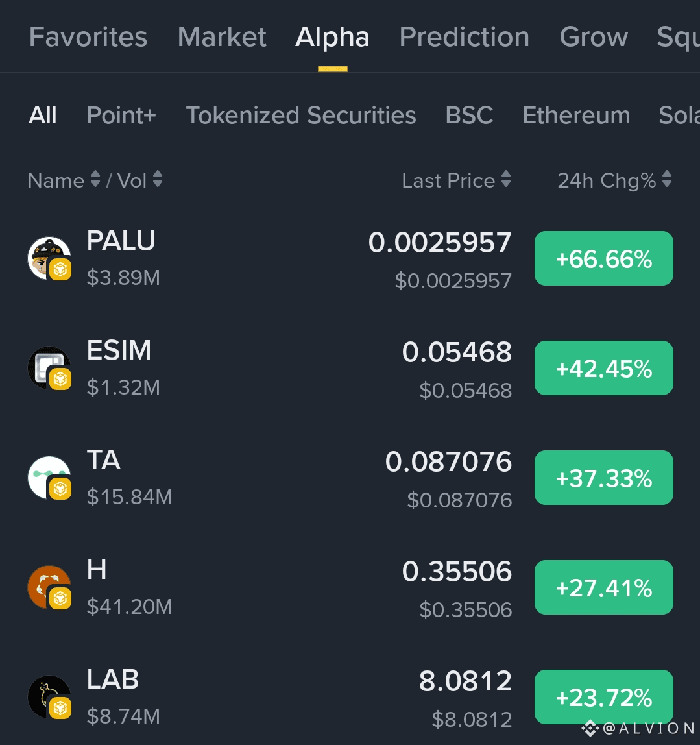Open the H token logo
This screenshot has height=745, width=700.
point(49,587)
